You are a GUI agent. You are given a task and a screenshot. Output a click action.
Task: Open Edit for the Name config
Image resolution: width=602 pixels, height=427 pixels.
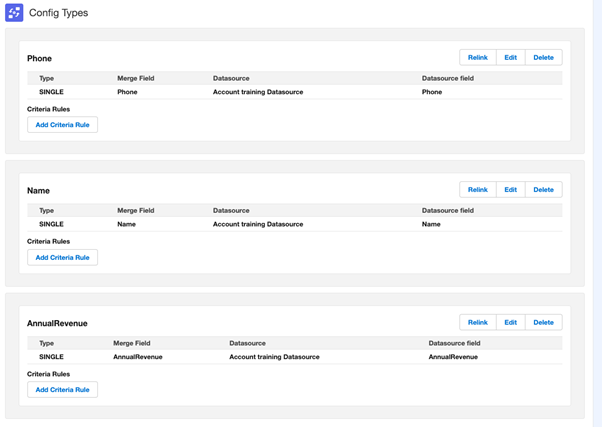point(510,190)
